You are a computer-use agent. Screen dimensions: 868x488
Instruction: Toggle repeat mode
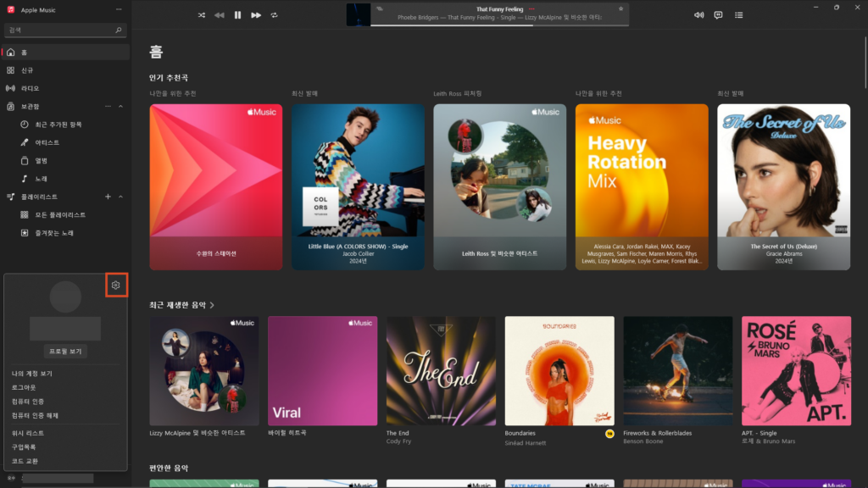(x=275, y=15)
